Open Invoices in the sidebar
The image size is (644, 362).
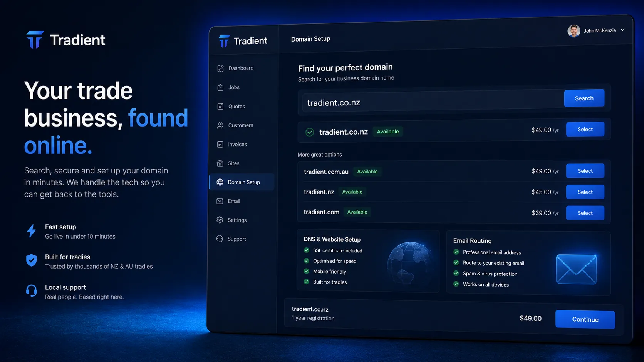237,144
